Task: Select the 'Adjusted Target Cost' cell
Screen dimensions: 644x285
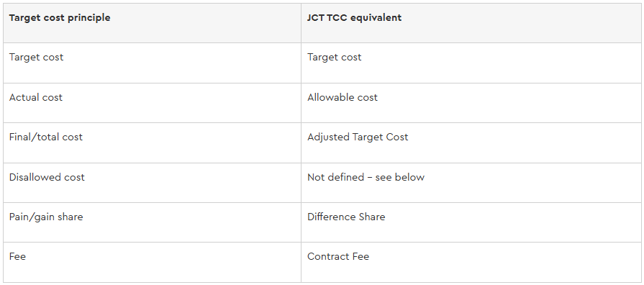Action: click(x=471, y=142)
